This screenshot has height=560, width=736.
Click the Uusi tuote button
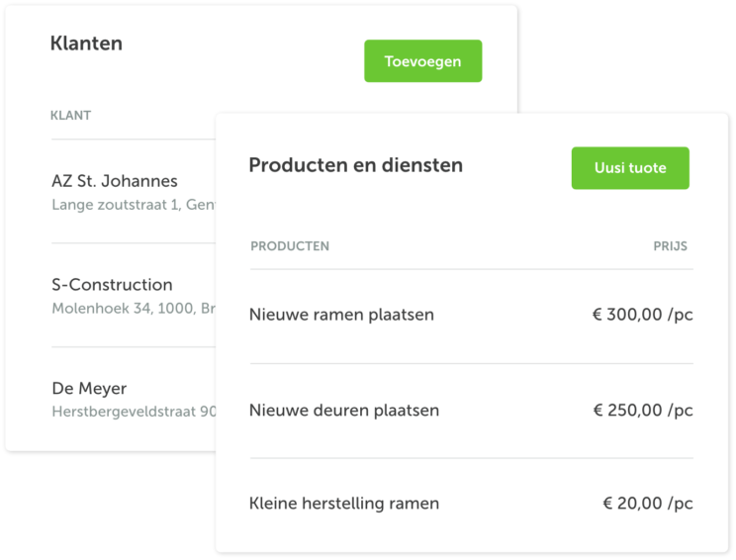click(x=630, y=168)
